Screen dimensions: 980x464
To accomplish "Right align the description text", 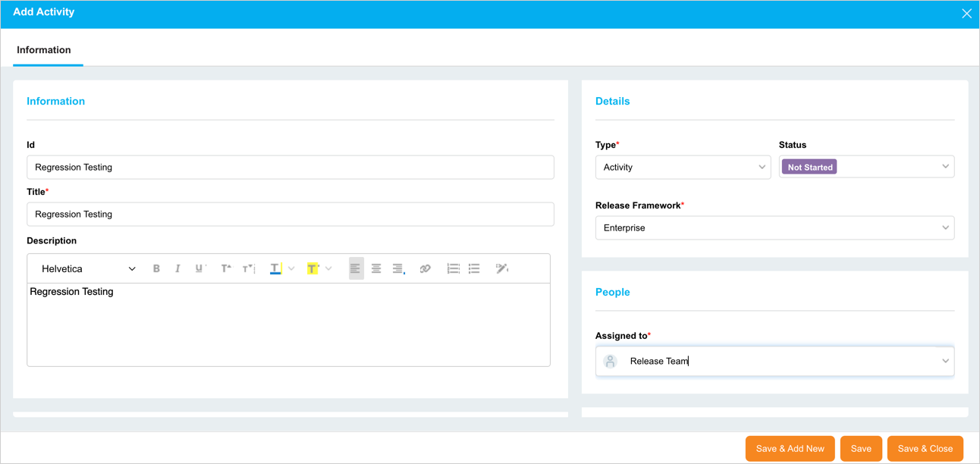I will 397,268.
